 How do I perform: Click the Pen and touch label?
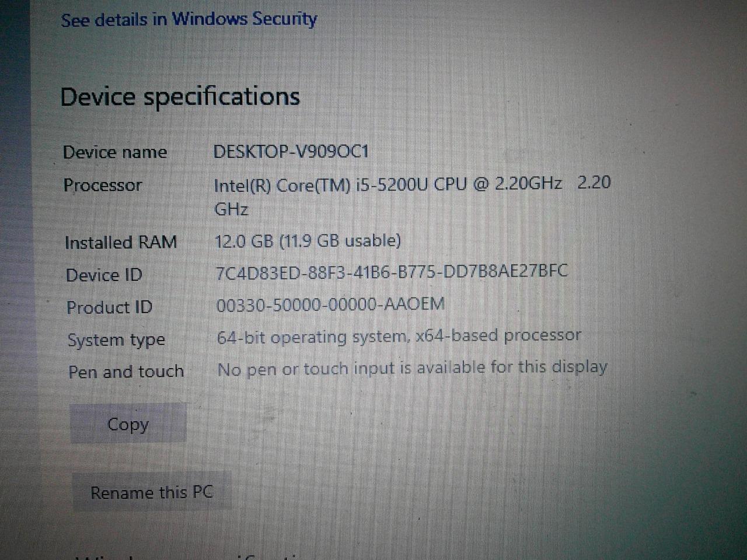tap(126, 372)
